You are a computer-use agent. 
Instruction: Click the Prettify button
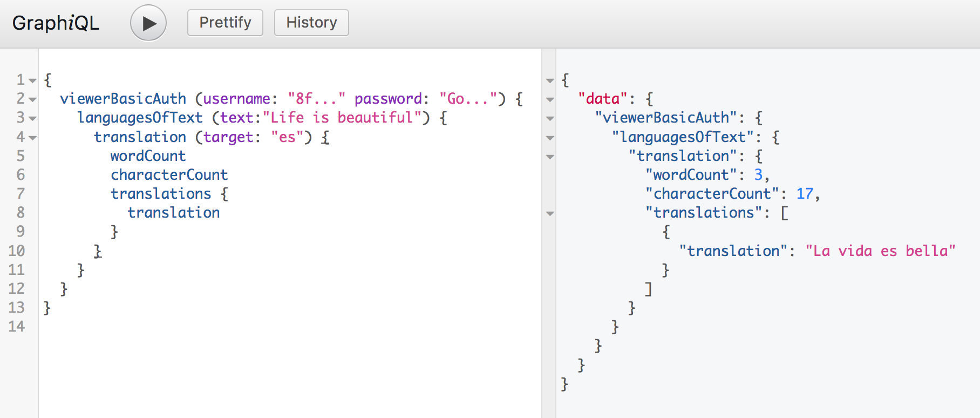[225, 23]
